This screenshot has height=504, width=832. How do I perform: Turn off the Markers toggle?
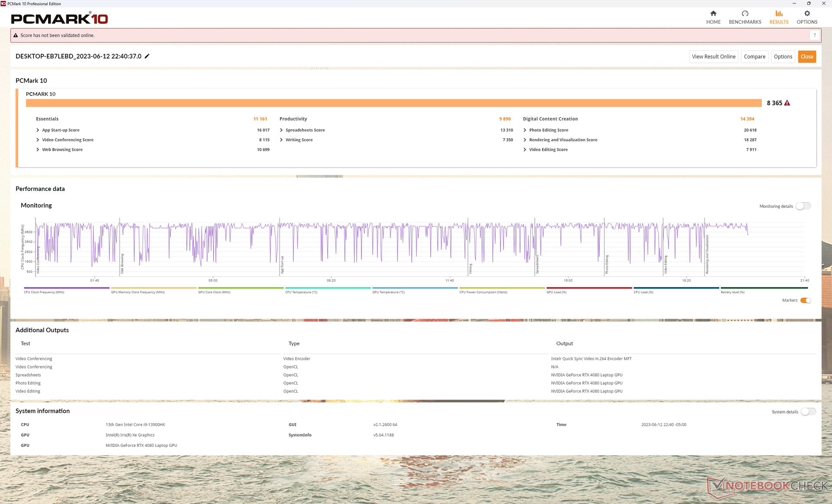806,300
